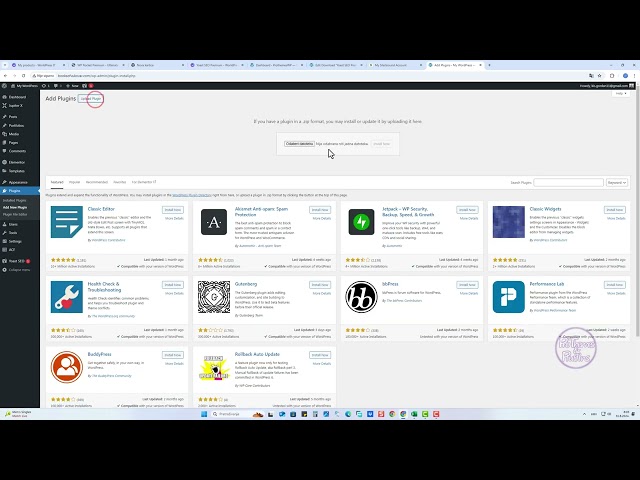Select the Favorites plugins tab
The image size is (640, 480).
coord(120,182)
